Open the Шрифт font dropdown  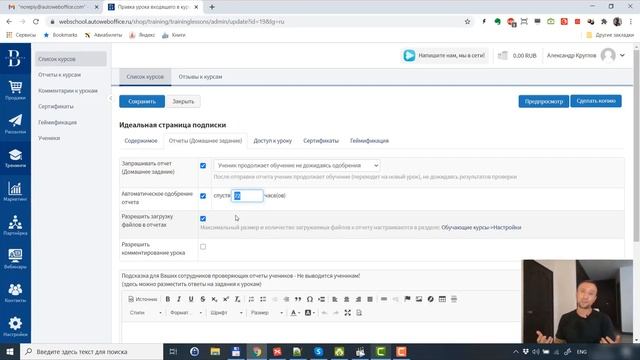pyautogui.click(x=226, y=313)
